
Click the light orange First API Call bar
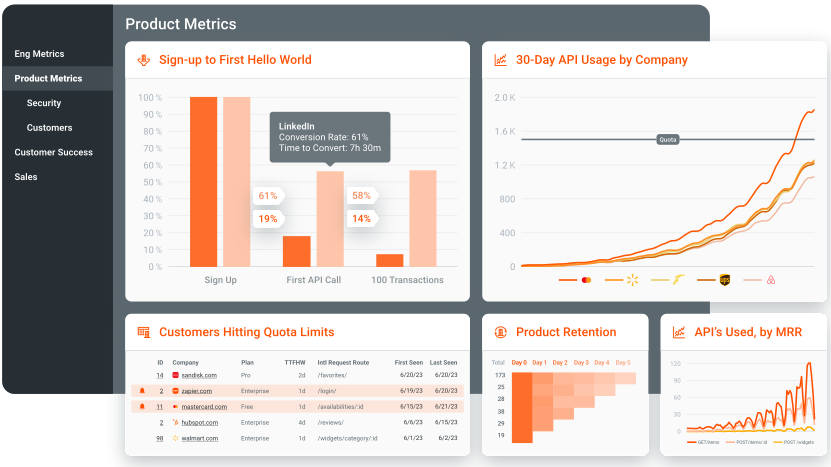coord(330,219)
